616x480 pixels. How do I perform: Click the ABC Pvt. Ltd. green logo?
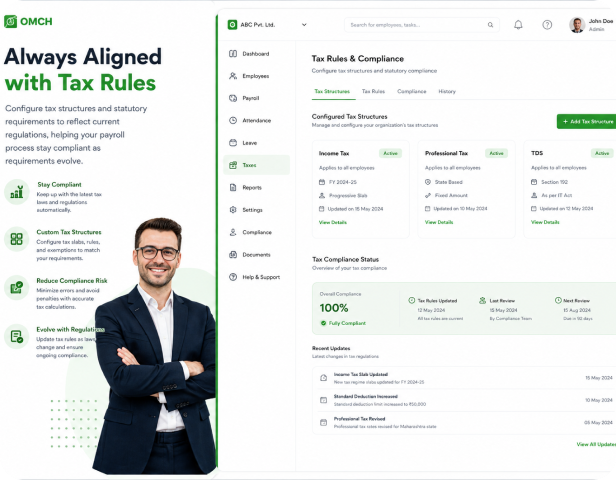(232, 25)
